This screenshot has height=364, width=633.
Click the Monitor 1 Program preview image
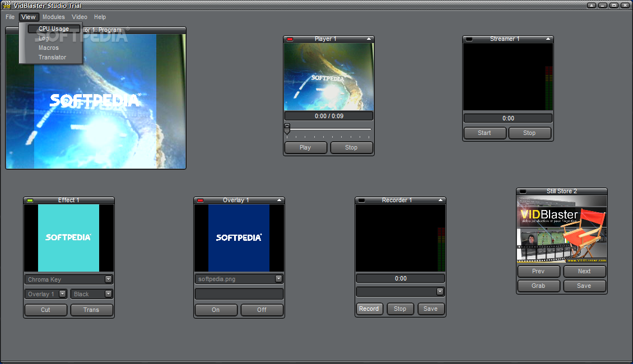click(96, 101)
